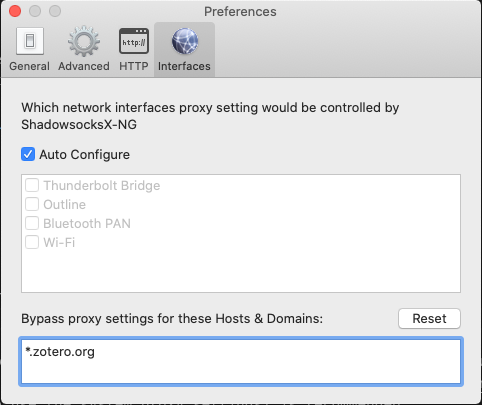The height and width of the screenshot is (405, 482).
Task: Open the Advanced gear icon
Action: (84, 41)
